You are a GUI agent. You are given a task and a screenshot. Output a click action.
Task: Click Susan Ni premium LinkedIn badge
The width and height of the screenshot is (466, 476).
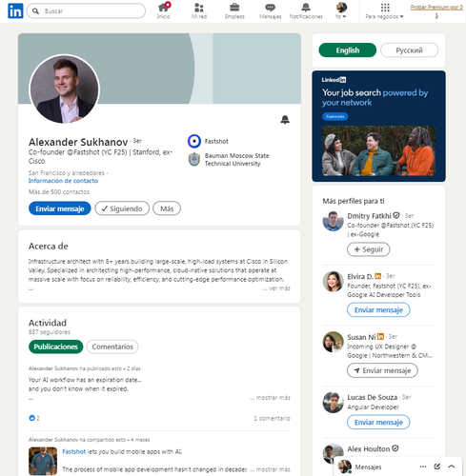pos(380,336)
